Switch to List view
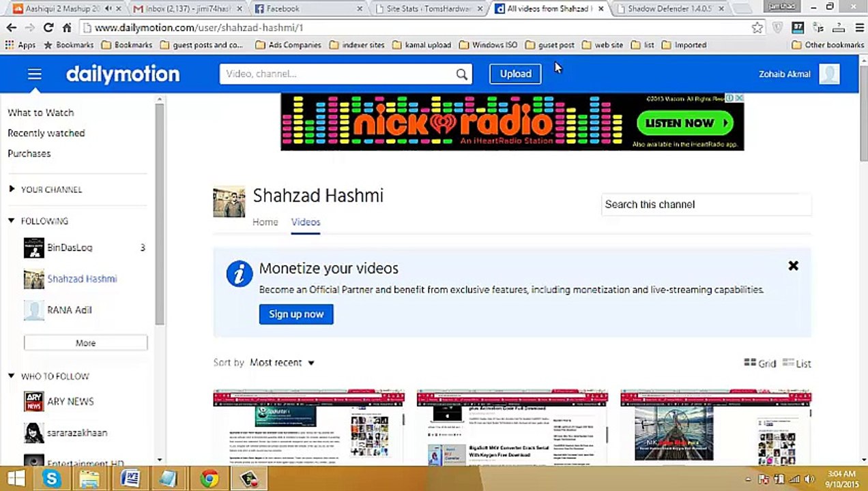868x491 pixels. coord(796,363)
